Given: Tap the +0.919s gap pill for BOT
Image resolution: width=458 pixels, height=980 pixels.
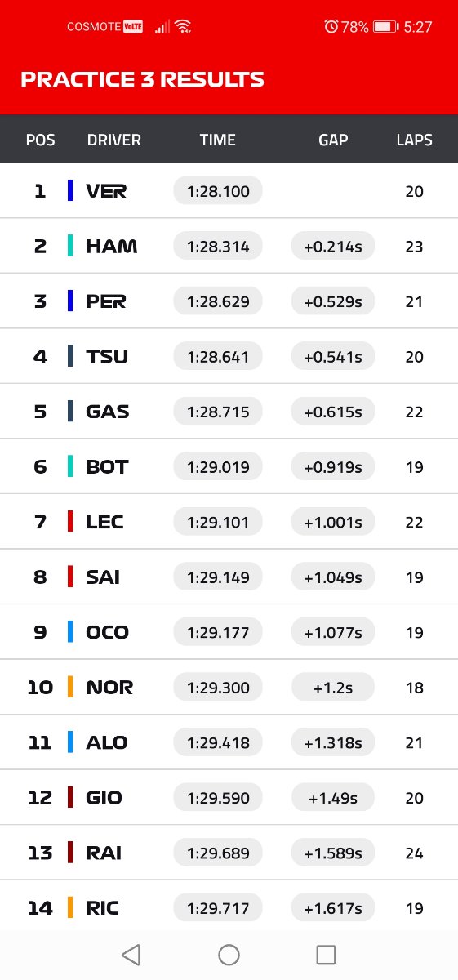Looking at the screenshot, I should tap(333, 466).
